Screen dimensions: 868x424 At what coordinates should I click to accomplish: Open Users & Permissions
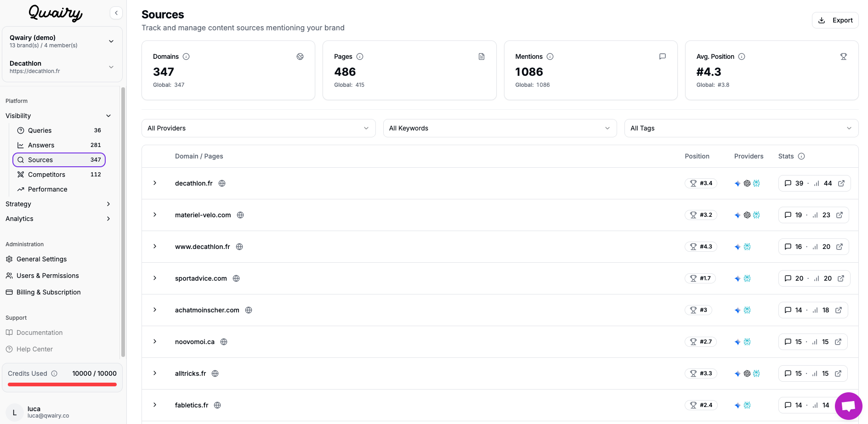point(42,276)
